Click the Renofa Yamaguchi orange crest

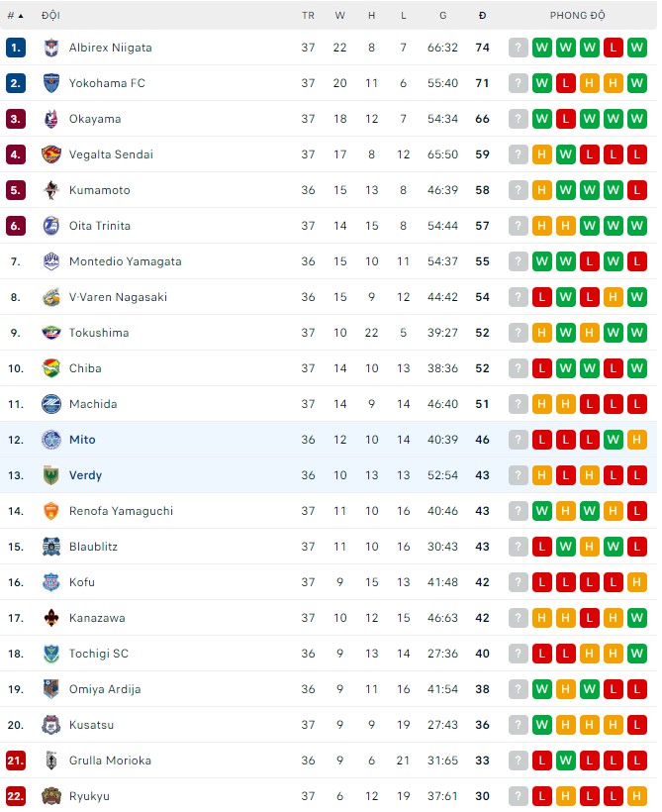pos(51,511)
